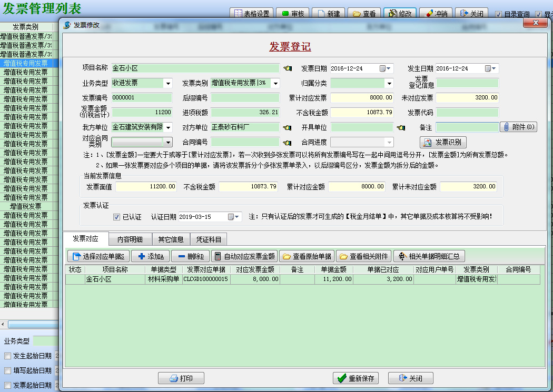Switch to the 发票对应 tab

tap(85, 239)
